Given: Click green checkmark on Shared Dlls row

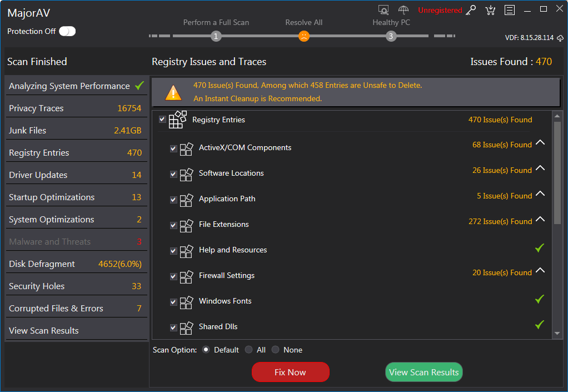Looking at the screenshot, I should tap(540, 325).
